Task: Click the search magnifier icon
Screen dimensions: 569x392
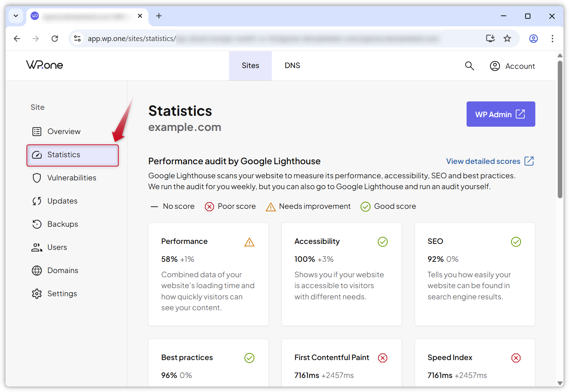Action: coord(469,66)
